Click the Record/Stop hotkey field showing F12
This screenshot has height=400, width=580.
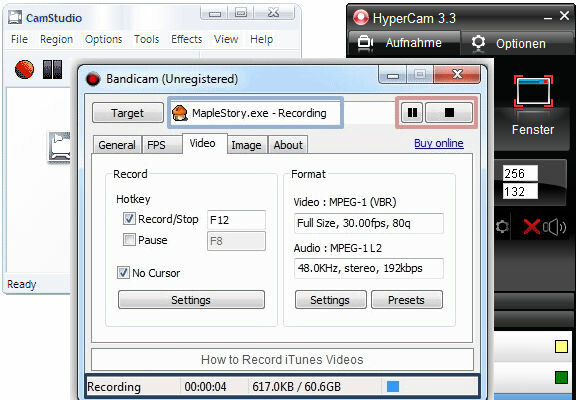[x=236, y=220]
